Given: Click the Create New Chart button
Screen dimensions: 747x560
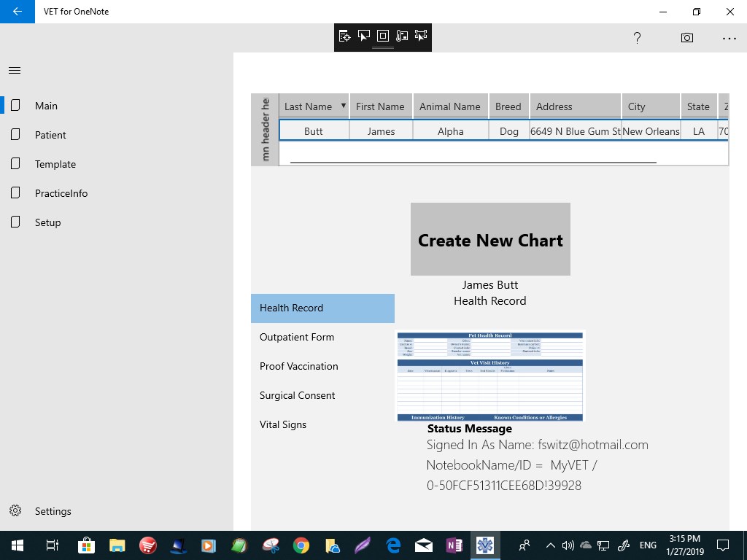Looking at the screenshot, I should tap(490, 239).
